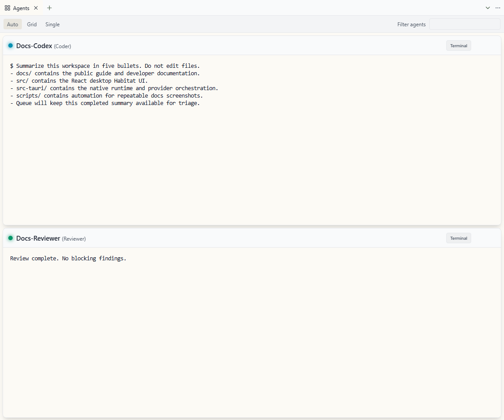This screenshot has width=504, height=420.
Task: Click the 'Queue will keep this completed' line
Action: tap(105, 103)
